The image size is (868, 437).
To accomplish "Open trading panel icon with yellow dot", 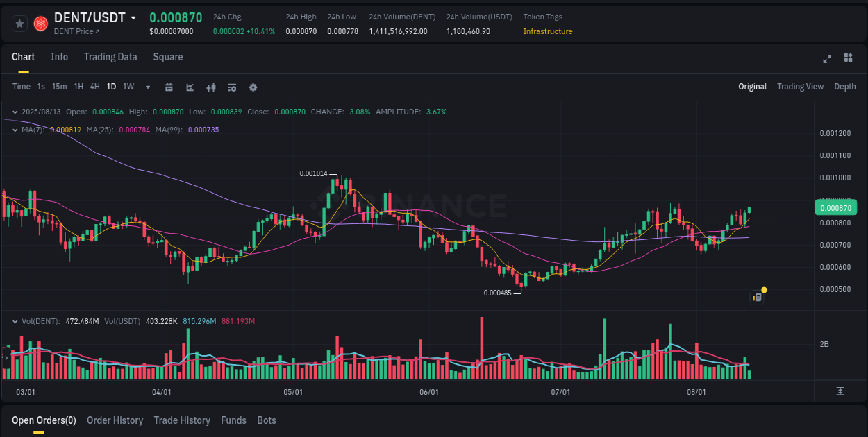I will tap(756, 297).
